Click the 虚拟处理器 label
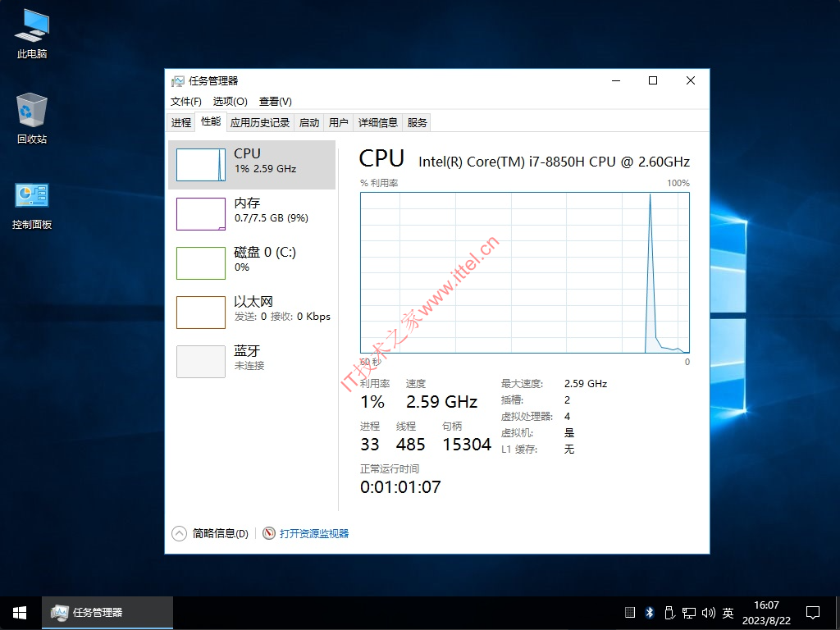Image resolution: width=840 pixels, height=630 pixels. tap(527, 416)
